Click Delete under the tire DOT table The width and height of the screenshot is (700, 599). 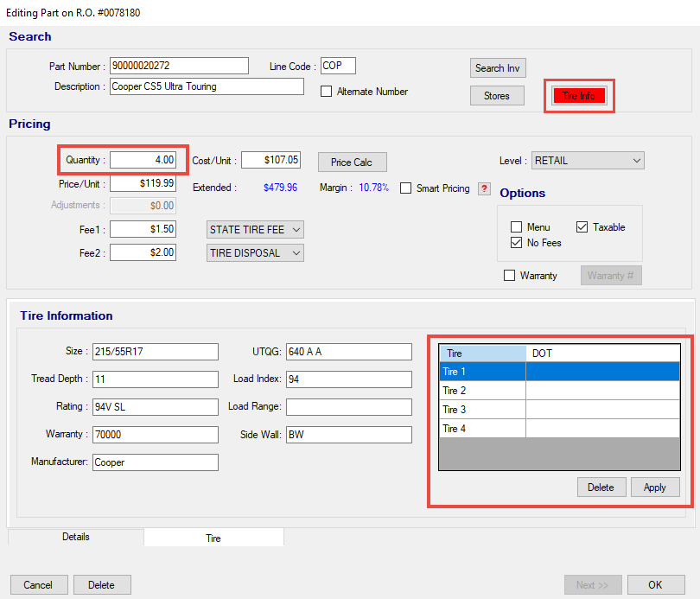tap(601, 487)
